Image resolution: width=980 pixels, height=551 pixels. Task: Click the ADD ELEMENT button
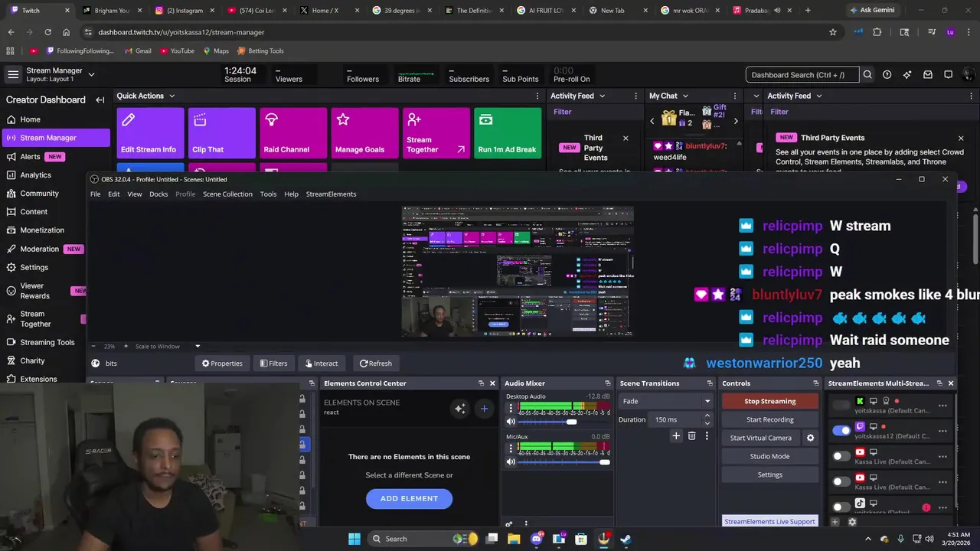point(409,498)
